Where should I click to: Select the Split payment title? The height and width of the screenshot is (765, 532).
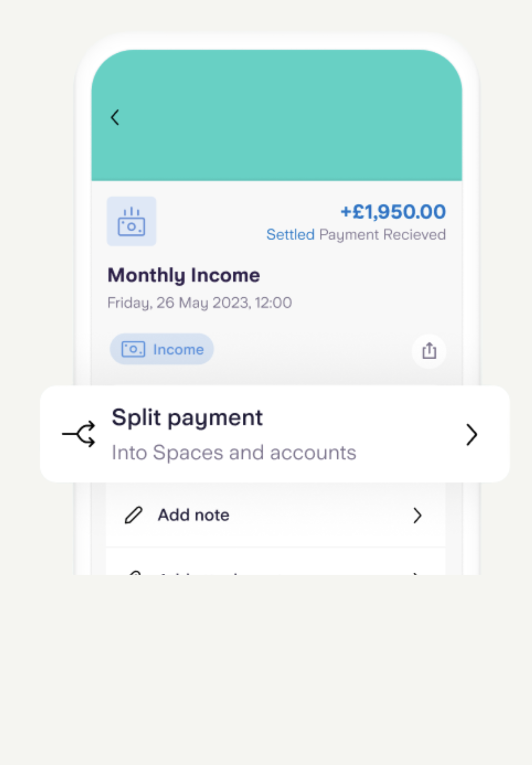[x=187, y=417]
